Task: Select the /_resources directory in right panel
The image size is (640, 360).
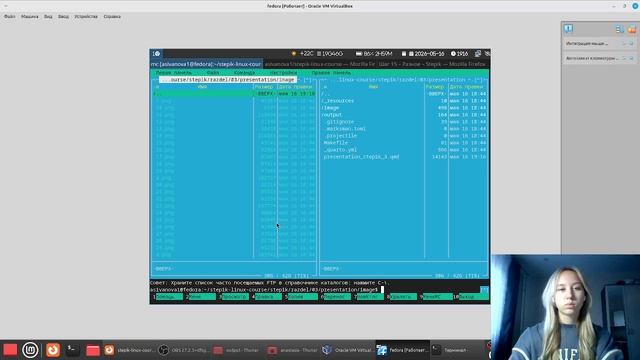Action: (x=338, y=101)
